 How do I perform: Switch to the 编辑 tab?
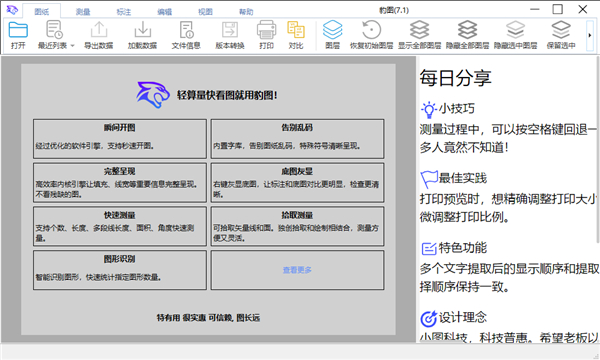(165, 12)
